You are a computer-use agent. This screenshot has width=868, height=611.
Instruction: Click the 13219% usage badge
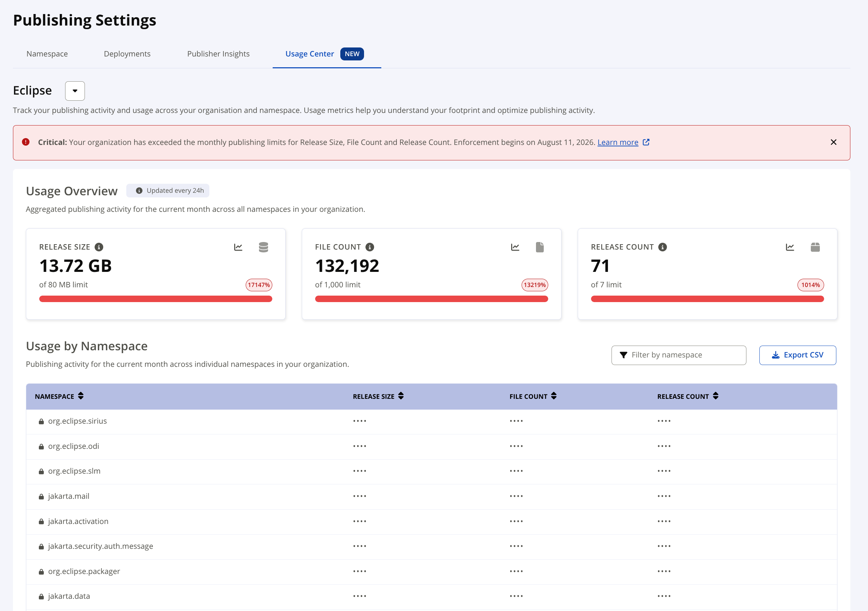[x=535, y=285]
